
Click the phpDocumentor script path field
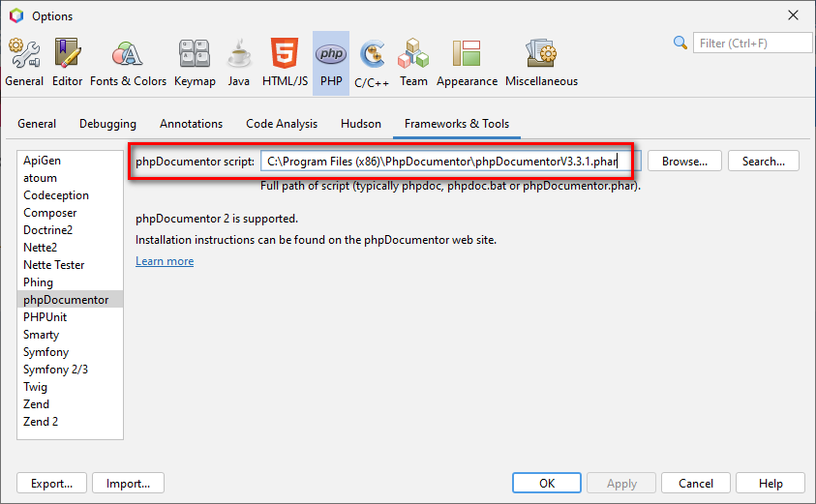tap(450, 162)
